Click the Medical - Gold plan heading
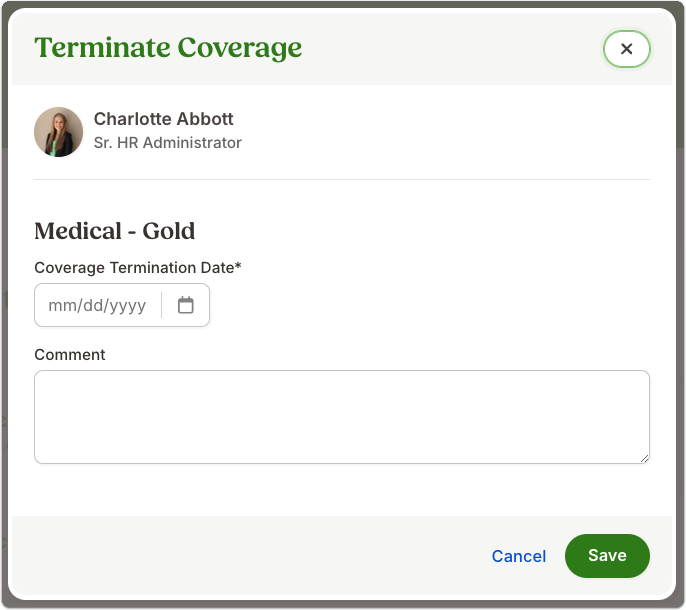This screenshot has width=686, height=610. (x=115, y=231)
